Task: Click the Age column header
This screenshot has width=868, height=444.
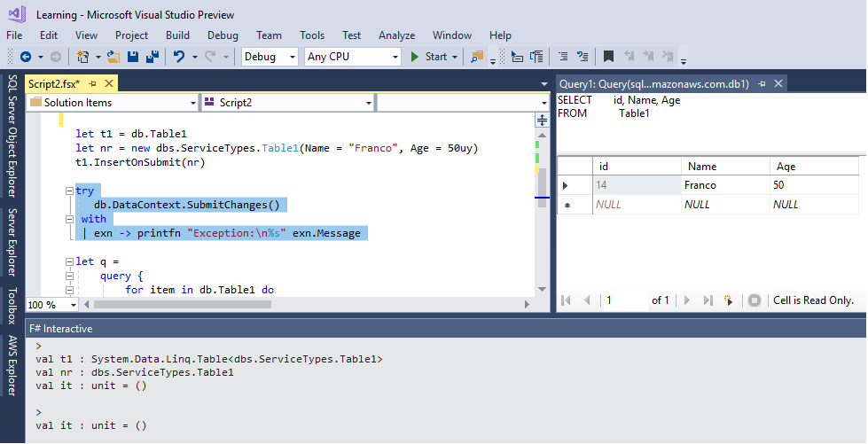Action: (x=814, y=166)
